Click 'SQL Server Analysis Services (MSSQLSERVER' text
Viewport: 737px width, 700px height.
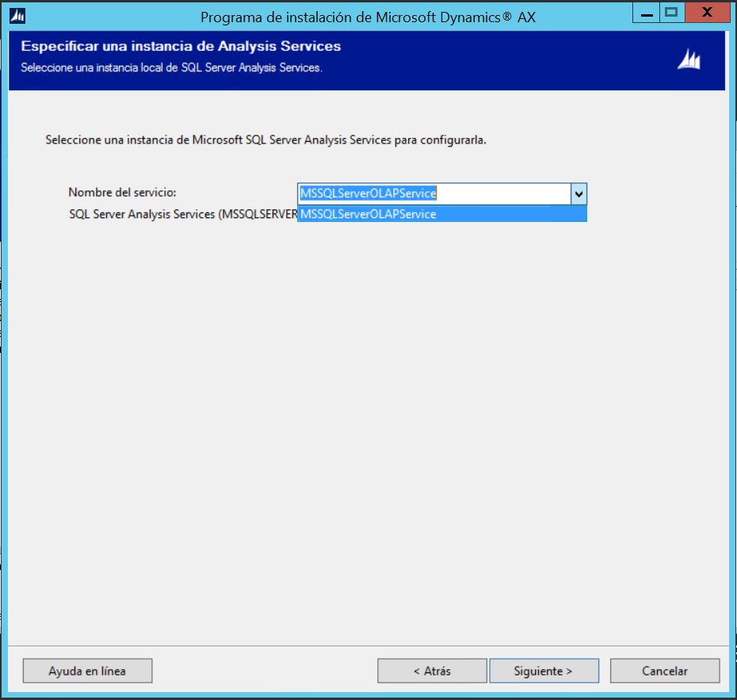pyautogui.click(x=183, y=214)
